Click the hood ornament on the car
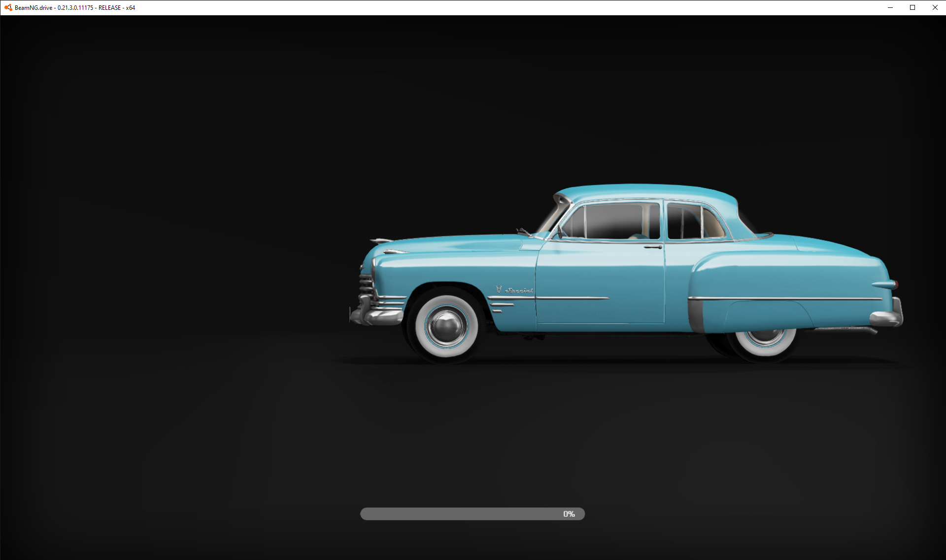This screenshot has width=946, height=560. (x=380, y=240)
